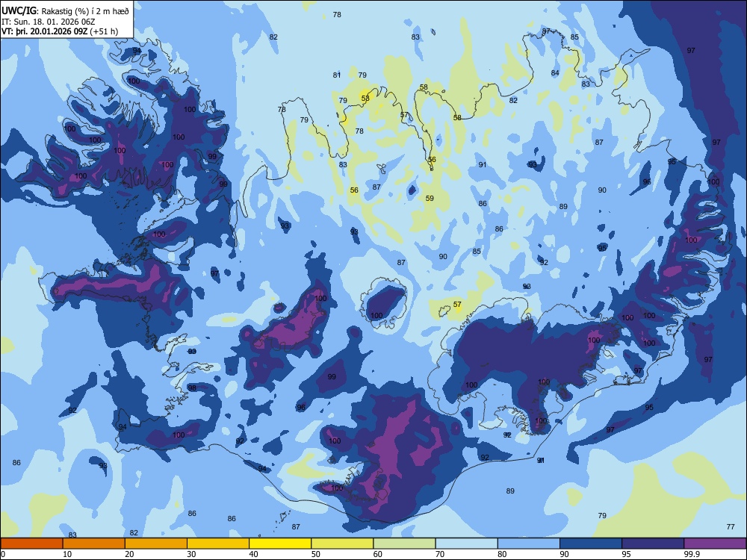The width and height of the screenshot is (747, 560).
Task: Click the light blue 80–90 legend swatch
Action: 529,544
